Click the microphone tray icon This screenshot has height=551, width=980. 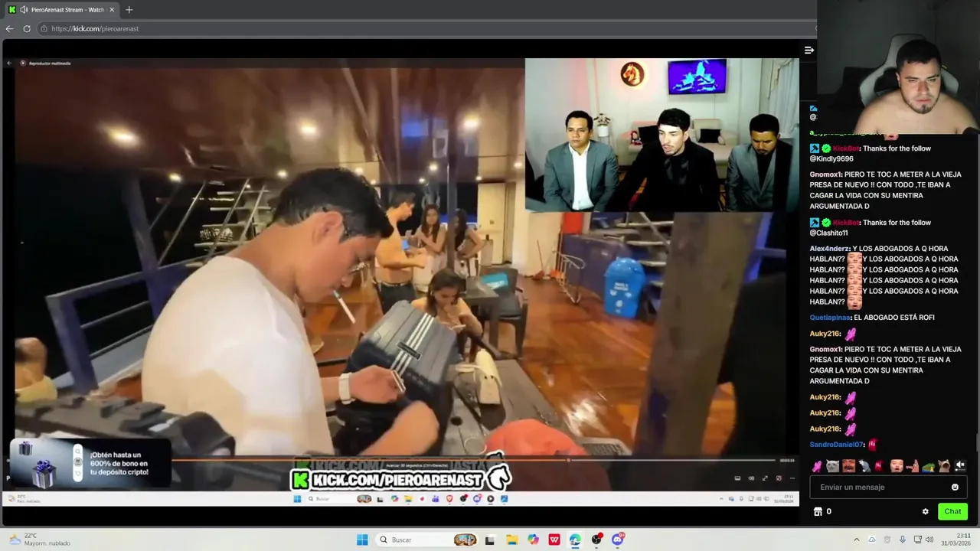903,540
